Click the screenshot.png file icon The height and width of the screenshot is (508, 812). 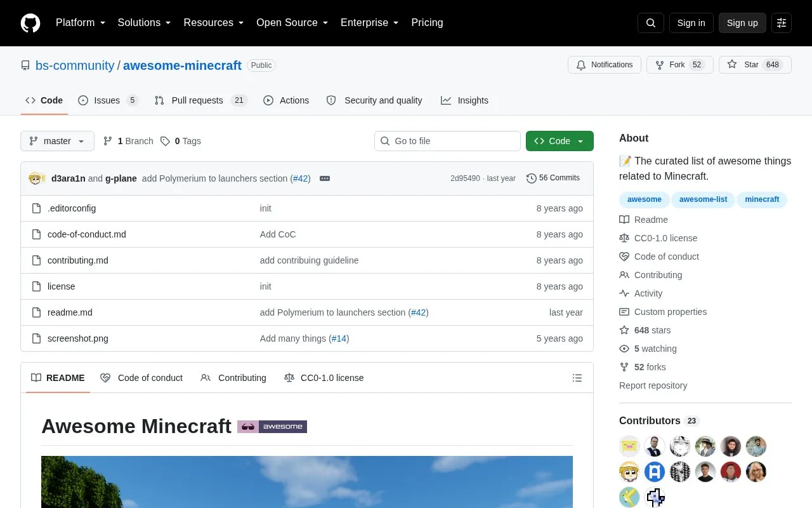pos(36,338)
